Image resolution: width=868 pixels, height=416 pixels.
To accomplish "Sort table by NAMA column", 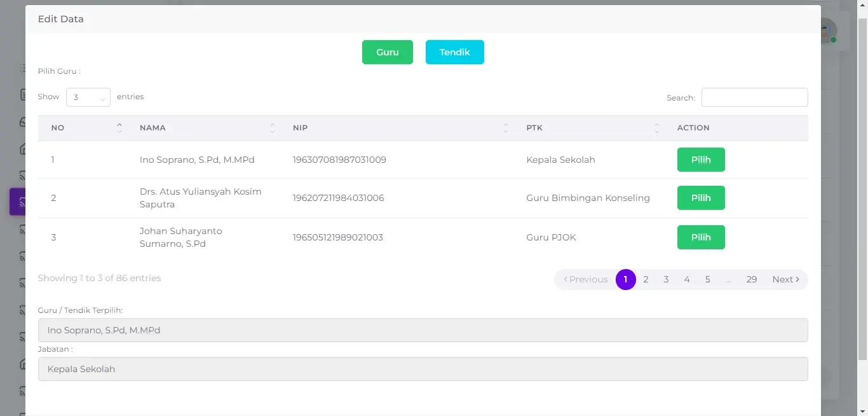I will click(x=203, y=128).
